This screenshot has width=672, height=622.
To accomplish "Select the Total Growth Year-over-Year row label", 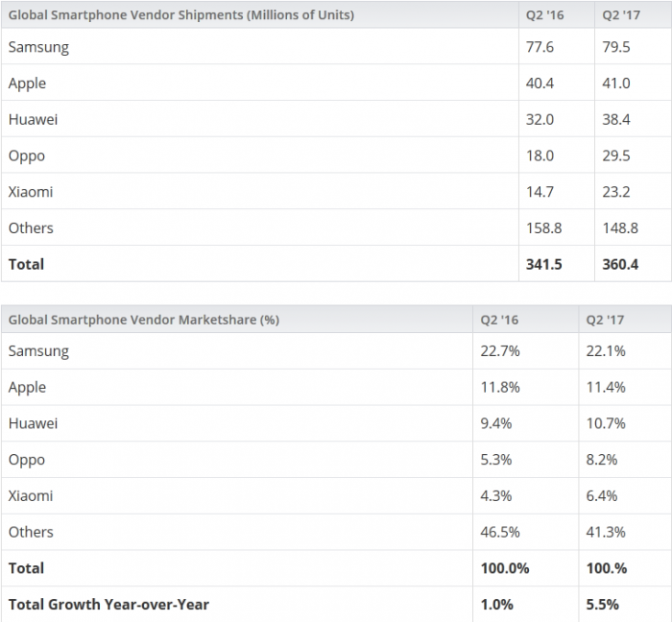I will tap(108, 604).
